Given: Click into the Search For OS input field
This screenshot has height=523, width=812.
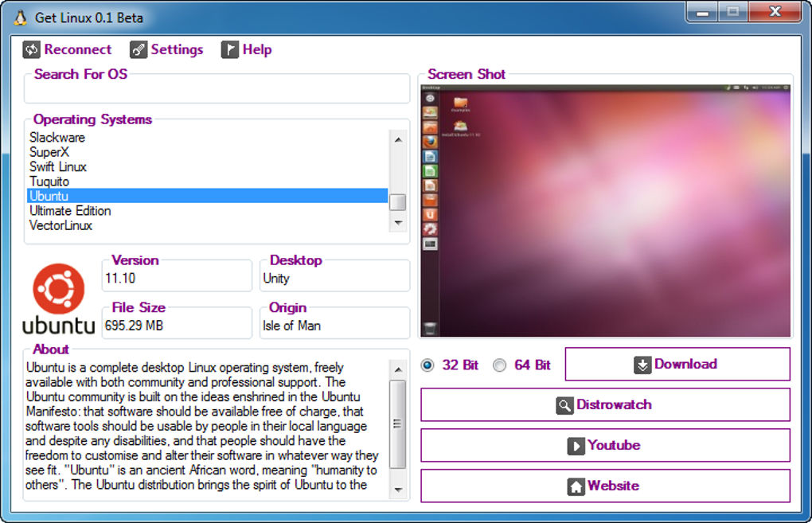Looking at the screenshot, I should pyautogui.click(x=217, y=92).
